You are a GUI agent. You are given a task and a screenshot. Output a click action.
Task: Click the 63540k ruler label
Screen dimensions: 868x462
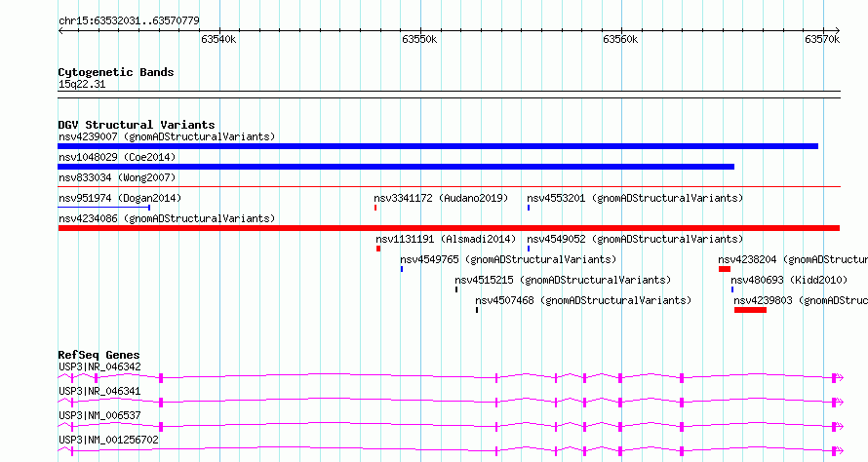click(x=218, y=39)
